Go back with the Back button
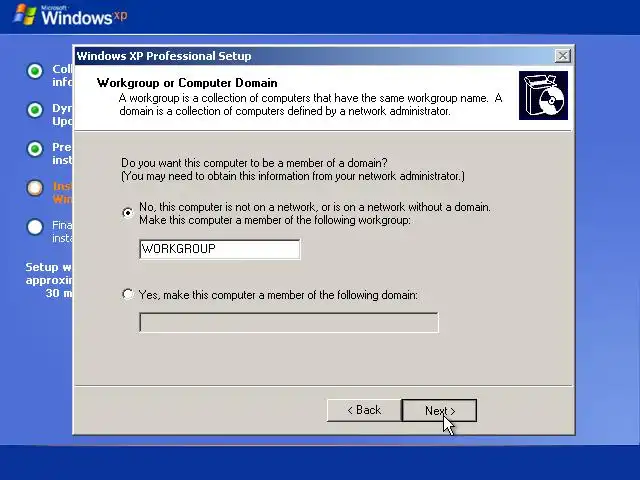The image size is (640, 480). (x=364, y=410)
